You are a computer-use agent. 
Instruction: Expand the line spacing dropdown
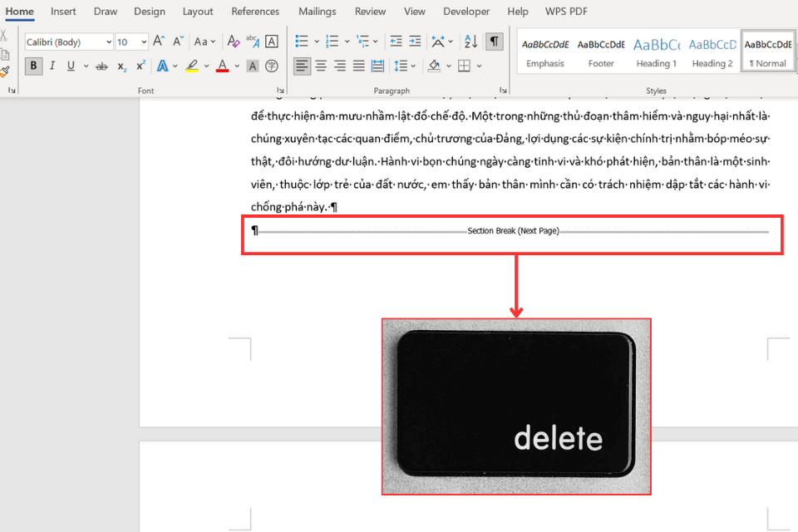[413, 66]
